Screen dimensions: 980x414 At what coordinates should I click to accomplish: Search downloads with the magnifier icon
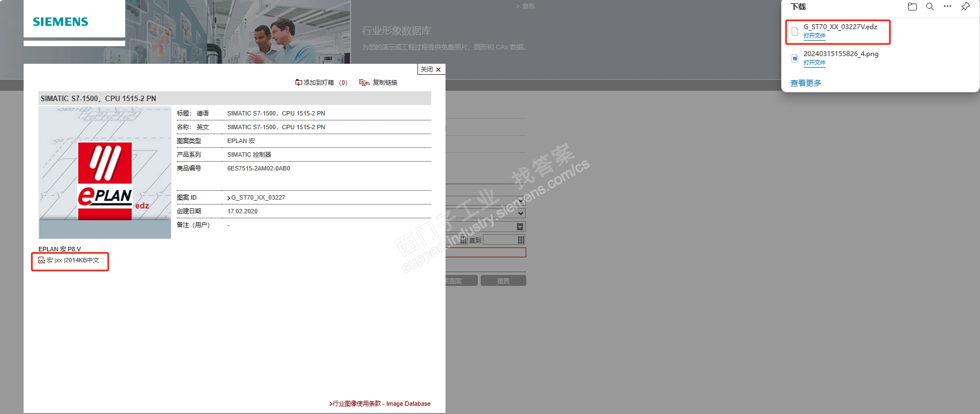[930, 7]
